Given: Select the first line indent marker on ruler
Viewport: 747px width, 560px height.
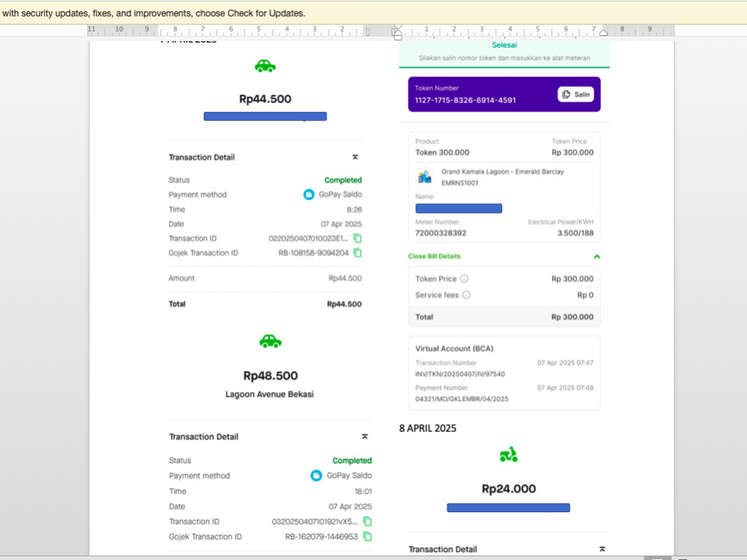Looking at the screenshot, I should click(398, 28).
